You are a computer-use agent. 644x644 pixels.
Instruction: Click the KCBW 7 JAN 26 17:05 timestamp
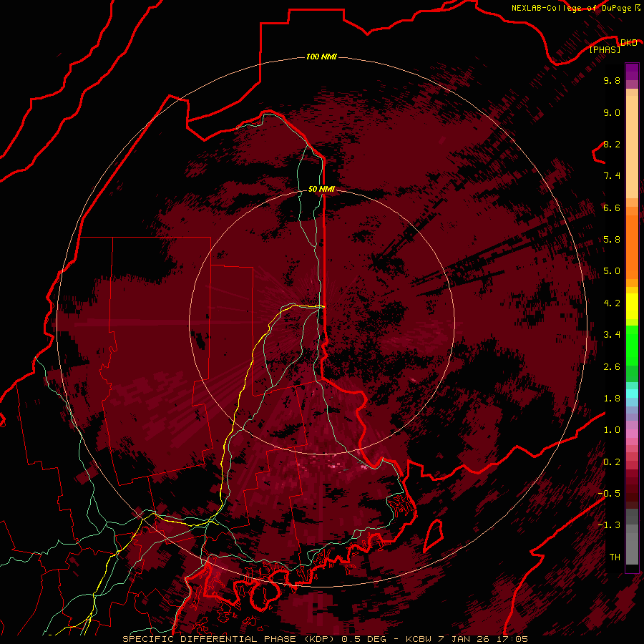(x=467, y=639)
